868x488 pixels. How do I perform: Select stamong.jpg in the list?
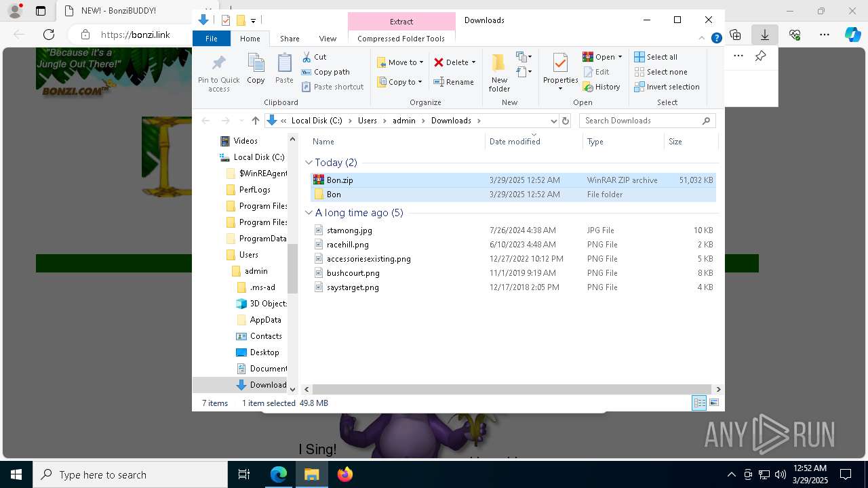tap(513, 230)
